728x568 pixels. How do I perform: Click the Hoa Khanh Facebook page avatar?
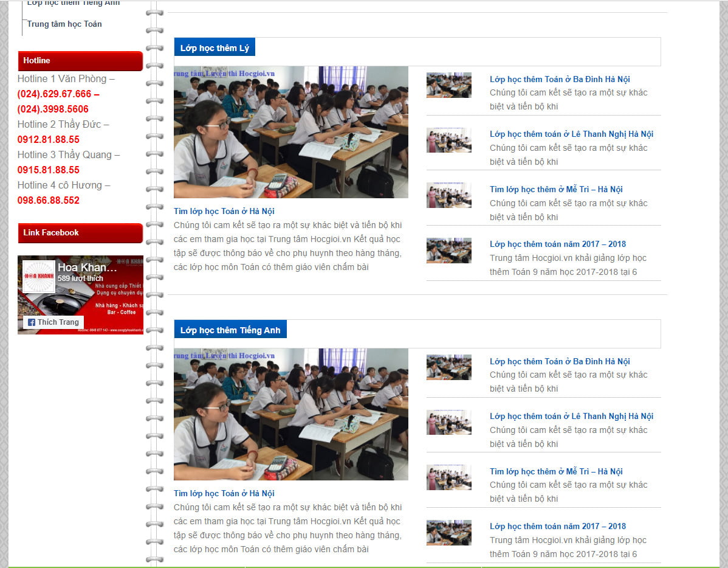click(39, 277)
